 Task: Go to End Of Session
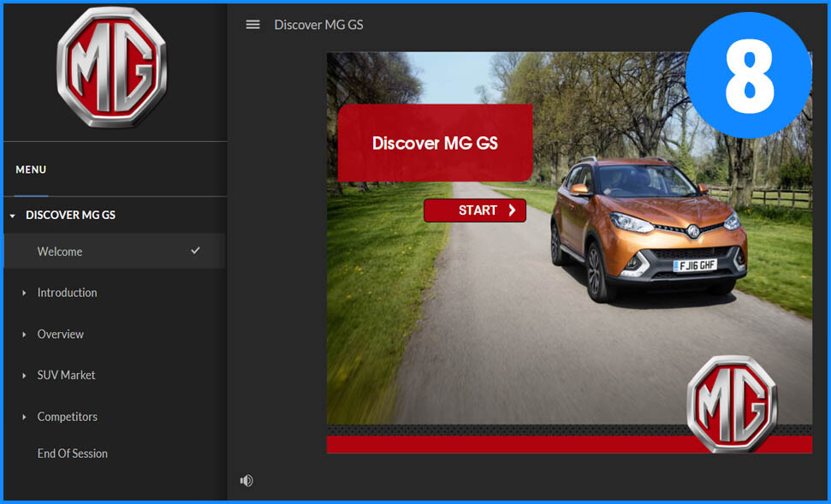73,454
